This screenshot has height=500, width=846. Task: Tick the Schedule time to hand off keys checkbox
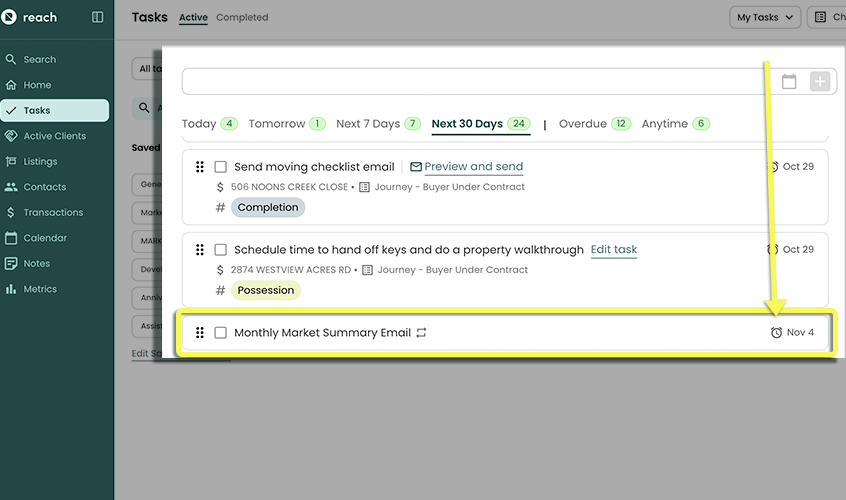coord(221,250)
